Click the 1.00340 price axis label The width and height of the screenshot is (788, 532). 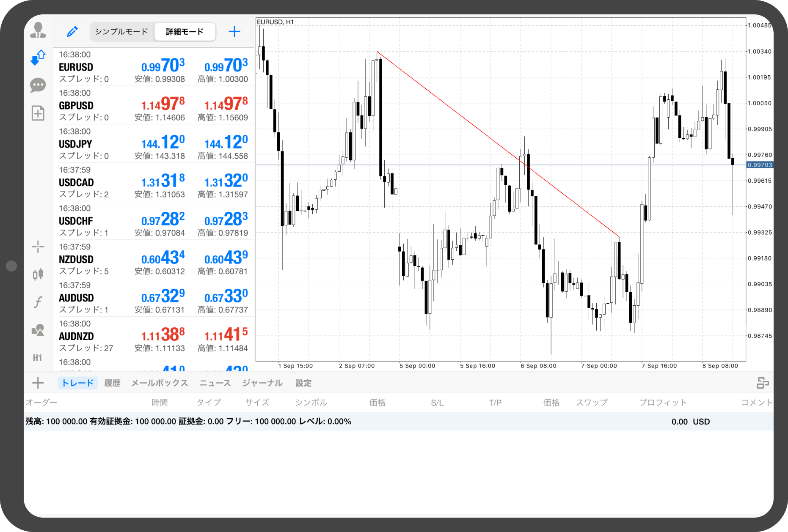(x=760, y=52)
